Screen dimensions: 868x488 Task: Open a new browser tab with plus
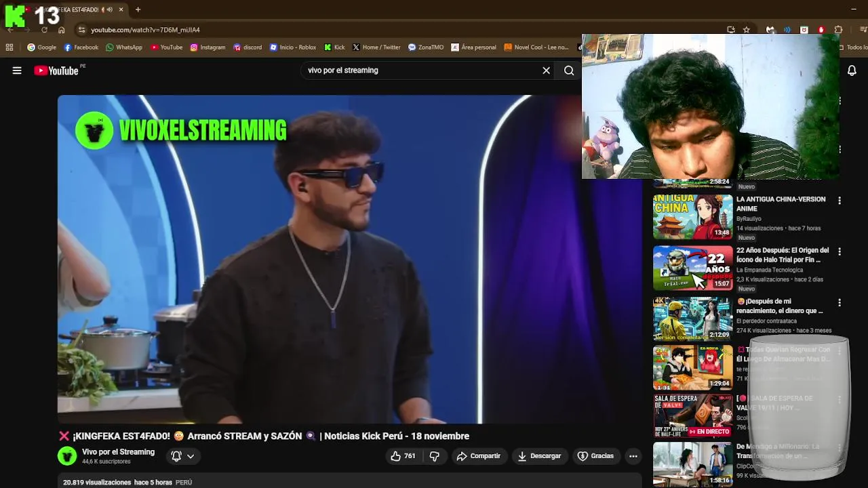138,9
